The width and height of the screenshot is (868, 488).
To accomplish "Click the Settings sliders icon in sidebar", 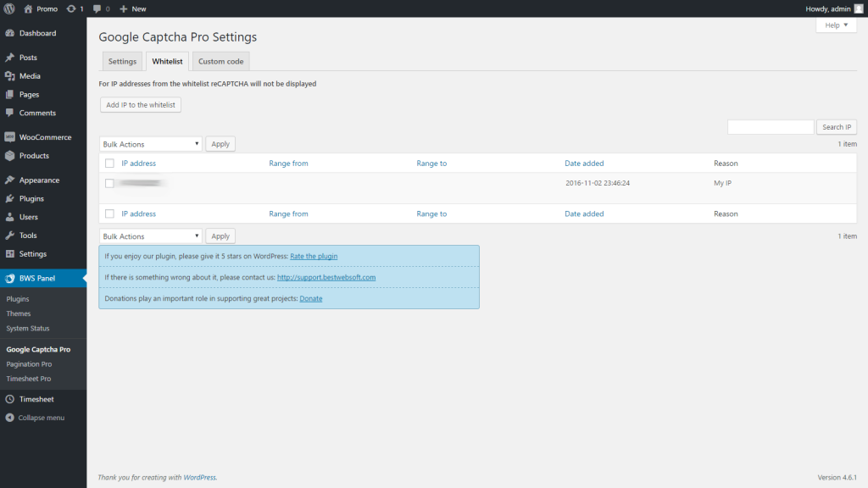I will click(10, 254).
